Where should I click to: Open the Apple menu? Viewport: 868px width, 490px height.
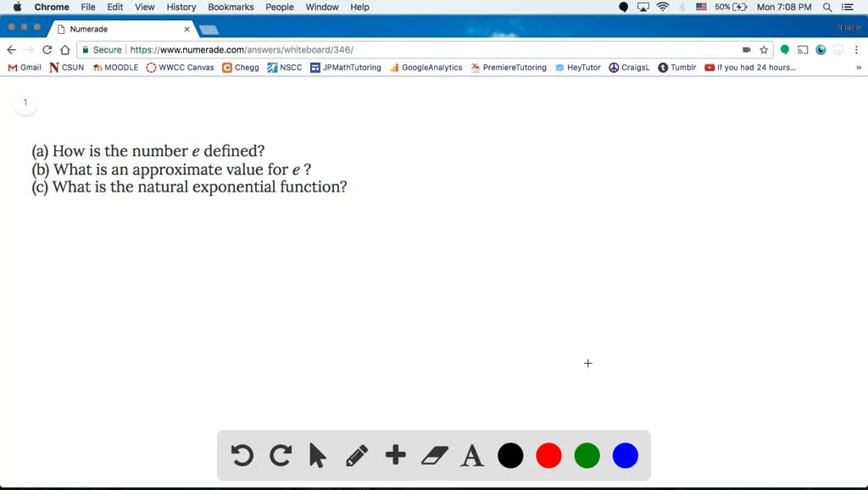pos(17,7)
